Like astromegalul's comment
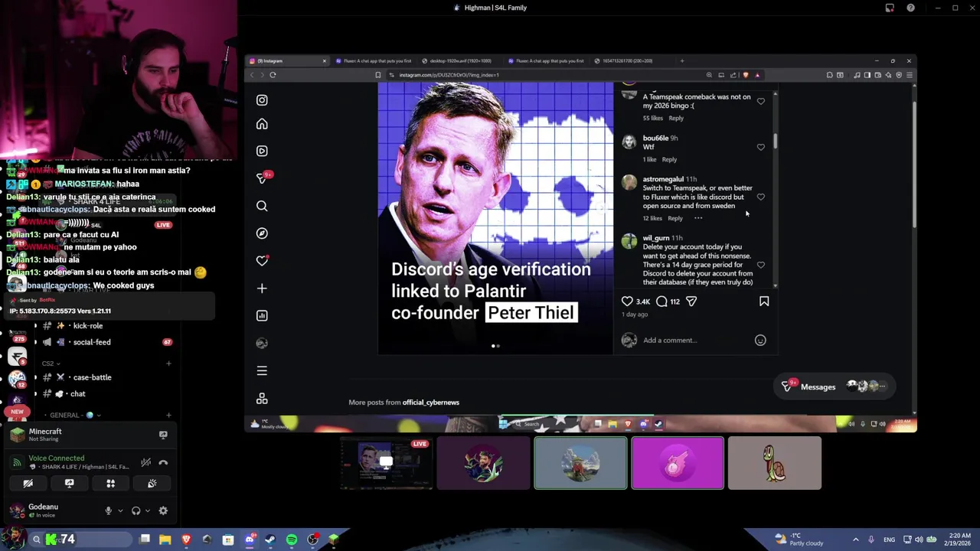 click(x=760, y=197)
